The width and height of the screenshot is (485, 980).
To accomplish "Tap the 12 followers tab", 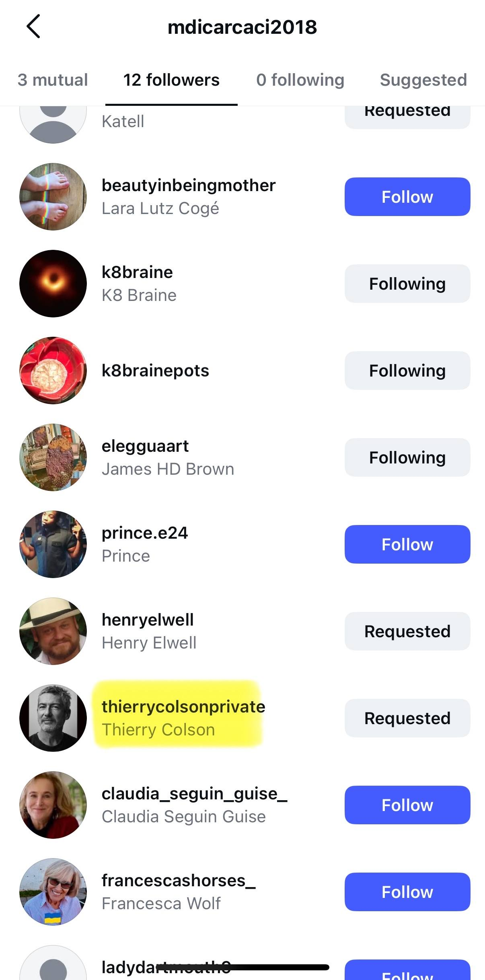I will 171,80.
